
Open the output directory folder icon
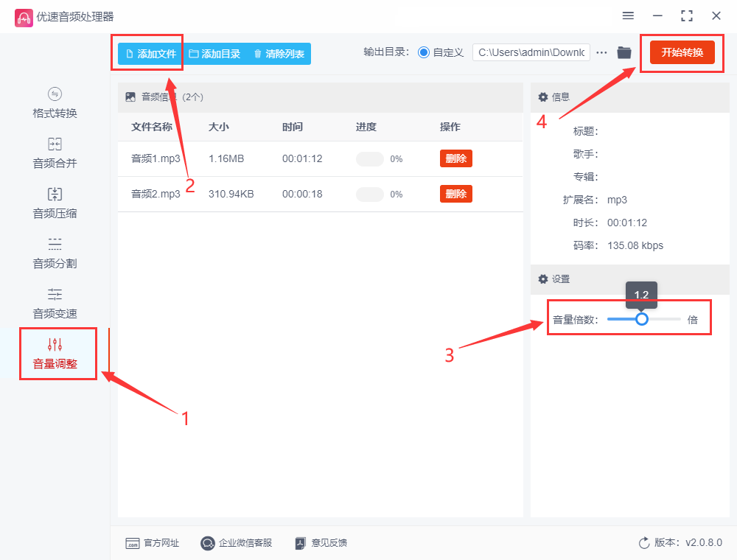[624, 52]
